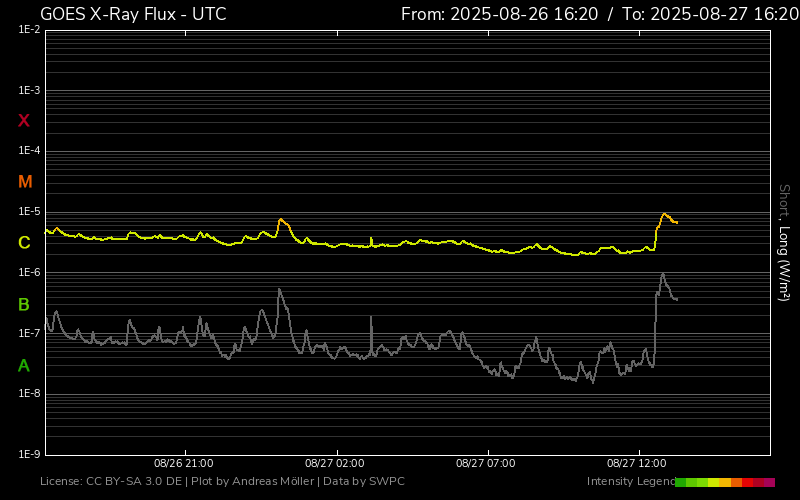
Task: Click the gray short-wavelength curve's latest peak
Action: (x=662, y=274)
